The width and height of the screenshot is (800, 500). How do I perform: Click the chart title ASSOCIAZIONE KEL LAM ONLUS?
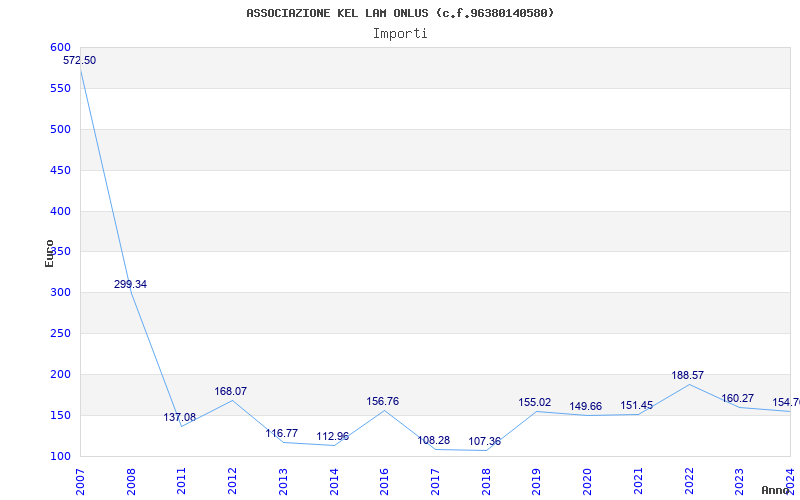(400, 13)
